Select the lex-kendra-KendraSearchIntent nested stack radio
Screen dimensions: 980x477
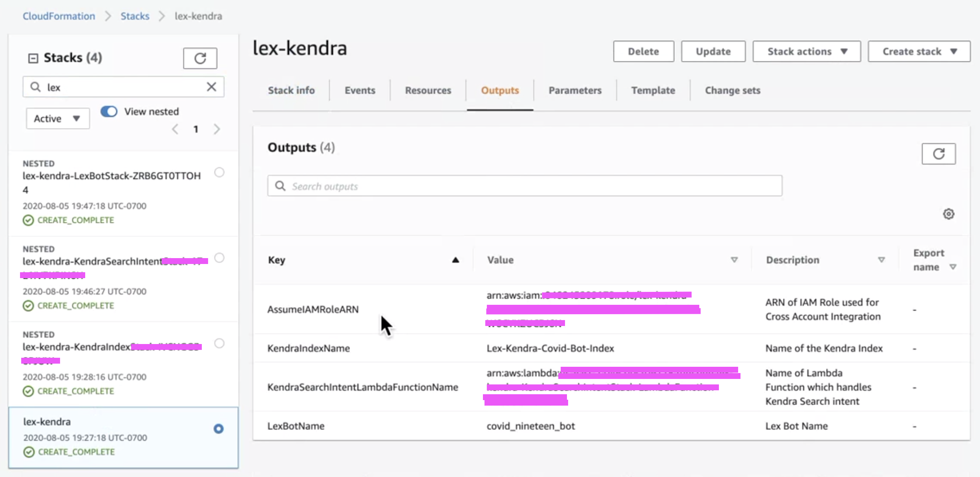tap(219, 258)
